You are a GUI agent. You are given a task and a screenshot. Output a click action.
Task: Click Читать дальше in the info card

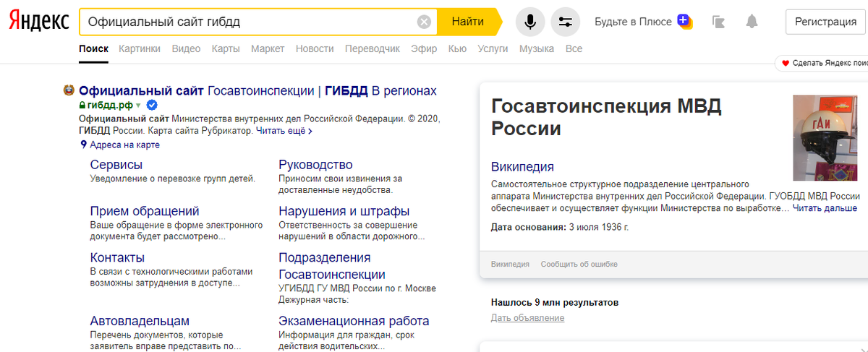click(825, 208)
